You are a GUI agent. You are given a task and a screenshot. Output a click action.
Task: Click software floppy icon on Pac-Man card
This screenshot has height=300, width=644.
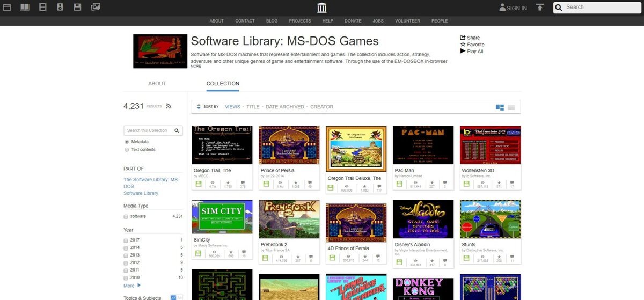pyautogui.click(x=400, y=184)
